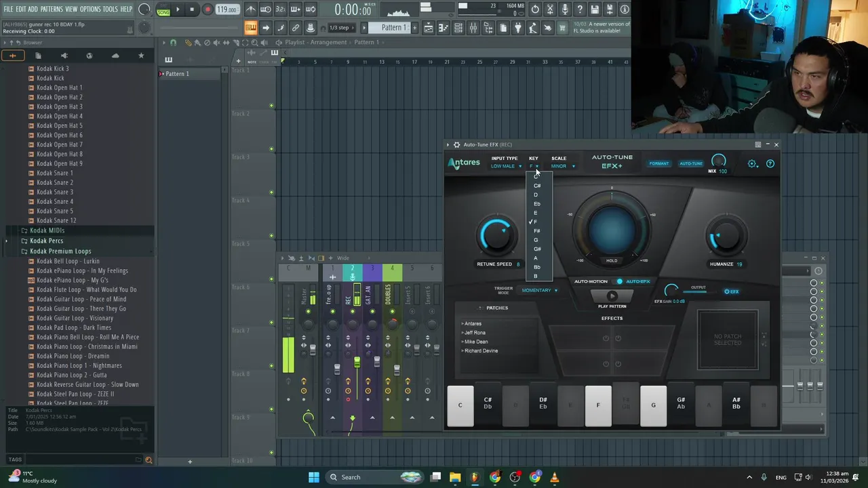
Task: Open Auto-Tune plugin window options gear icon
Action: point(456,144)
